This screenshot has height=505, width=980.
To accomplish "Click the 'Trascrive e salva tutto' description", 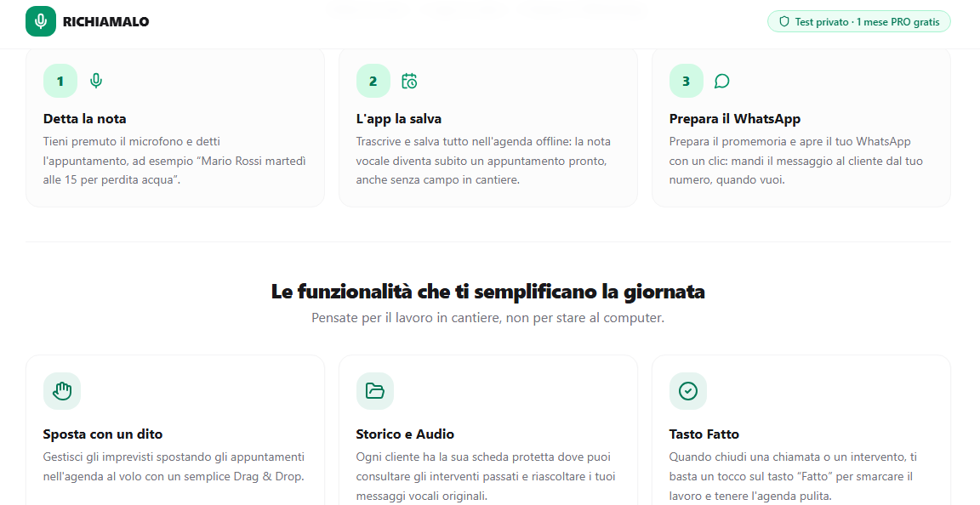I will [x=484, y=161].
